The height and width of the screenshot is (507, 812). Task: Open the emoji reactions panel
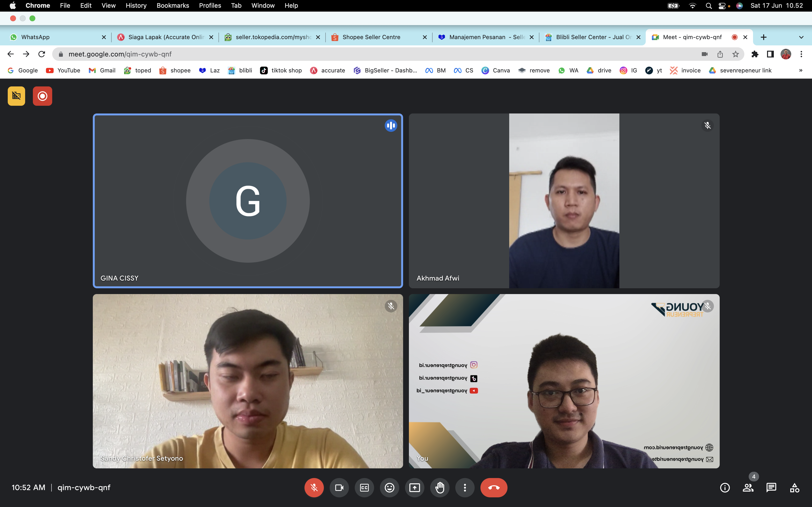(389, 487)
